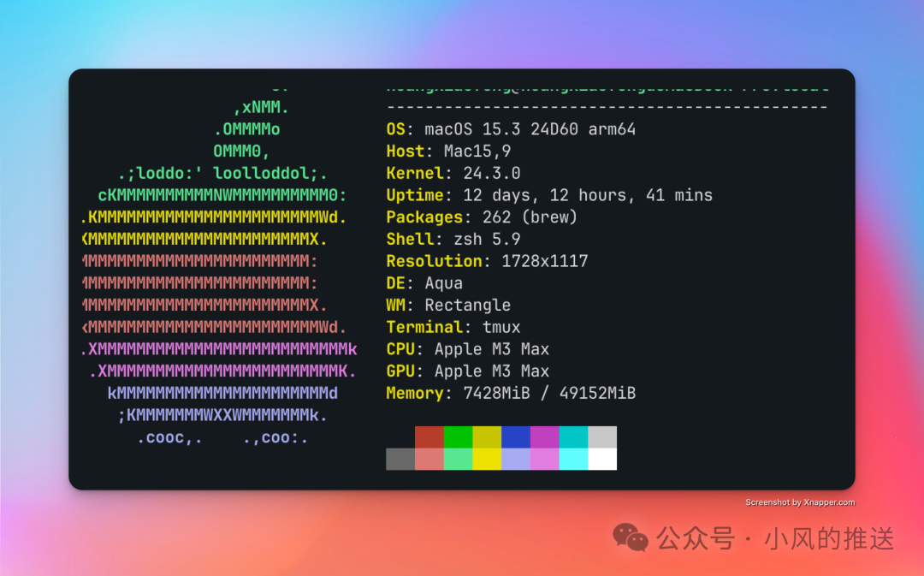Click the 'cKMMMMMMMMMMNWMMMMMMMMMM0:' logo line

[222, 195]
